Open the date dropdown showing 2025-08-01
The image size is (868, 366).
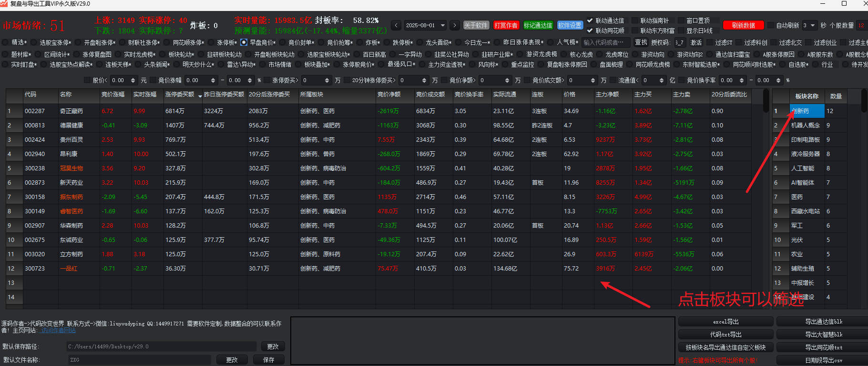(425, 25)
